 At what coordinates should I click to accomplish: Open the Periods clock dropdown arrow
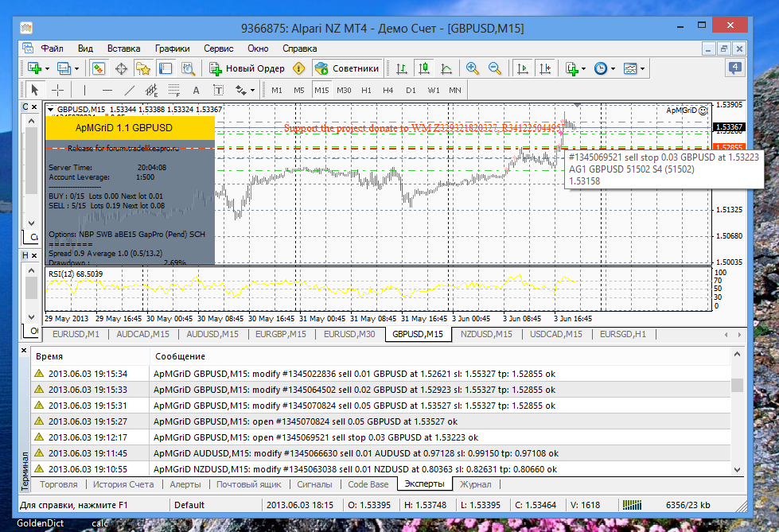point(613,69)
